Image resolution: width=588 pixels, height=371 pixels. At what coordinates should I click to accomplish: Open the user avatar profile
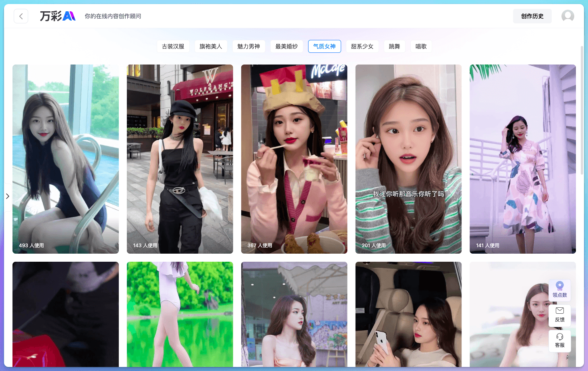pyautogui.click(x=568, y=16)
